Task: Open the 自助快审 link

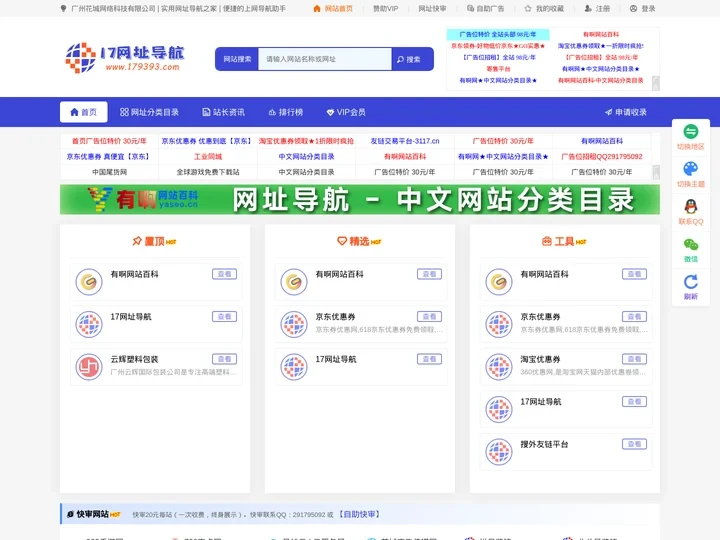Action: (x=359, y=514)
